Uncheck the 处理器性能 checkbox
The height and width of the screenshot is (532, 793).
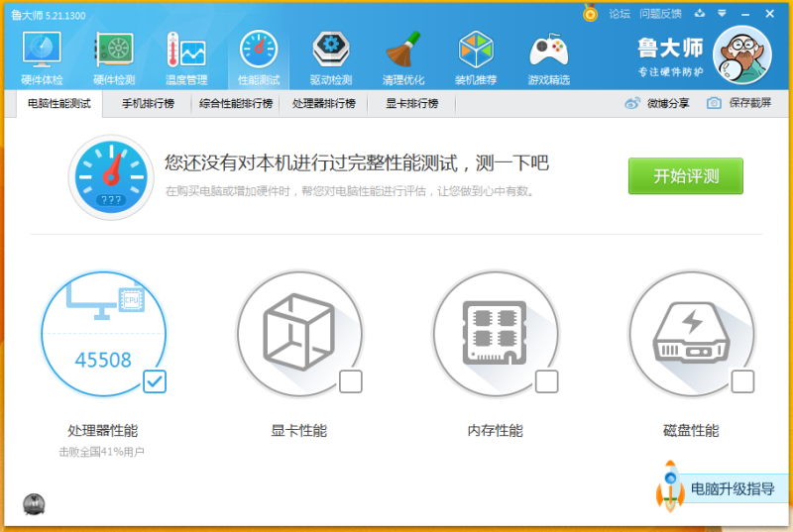click(x=155, y=381)
